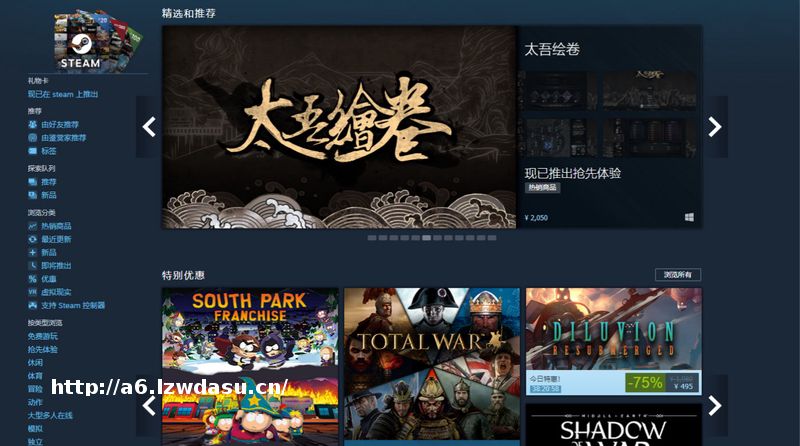Viewport: 800px width, 446px height.
Task: Click the curators recommendations icon (由鉴赏家推荐)
Action: tap(33, 138)
